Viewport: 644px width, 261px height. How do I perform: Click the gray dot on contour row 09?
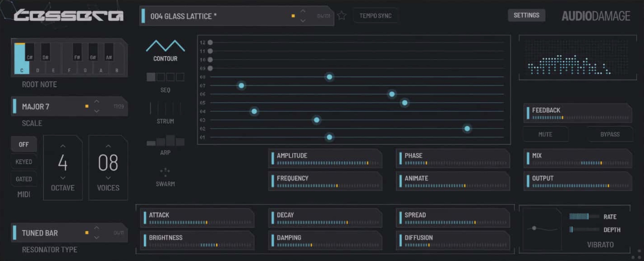coord(210,68)
